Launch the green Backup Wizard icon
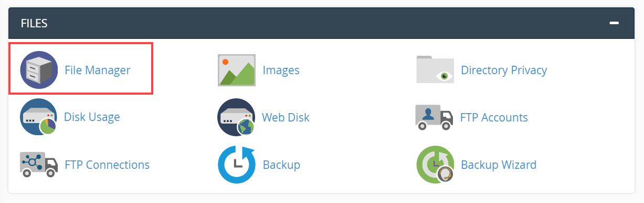Image resolution: width=644 pixels, height=203 pixels. [435, 165]
